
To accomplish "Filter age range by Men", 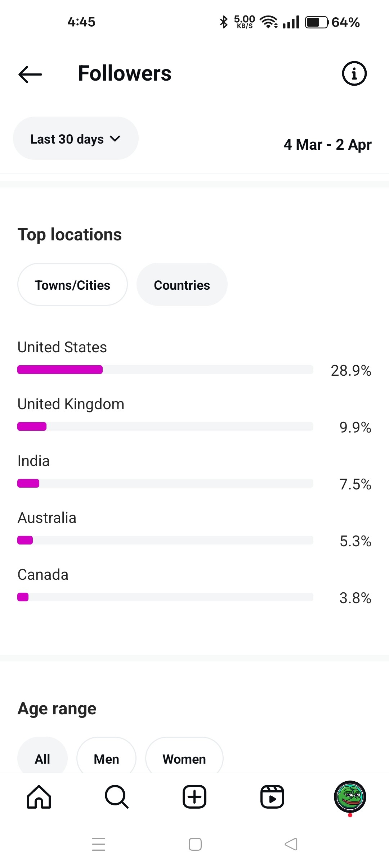I will tap(107, 755).
